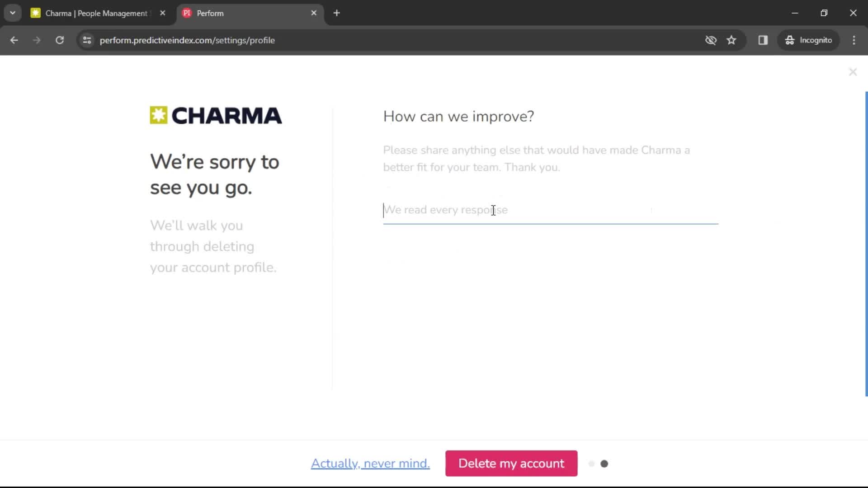Expand the browser new tab button
The height and width of the screenshot is (488, 868).
point(336,13)
